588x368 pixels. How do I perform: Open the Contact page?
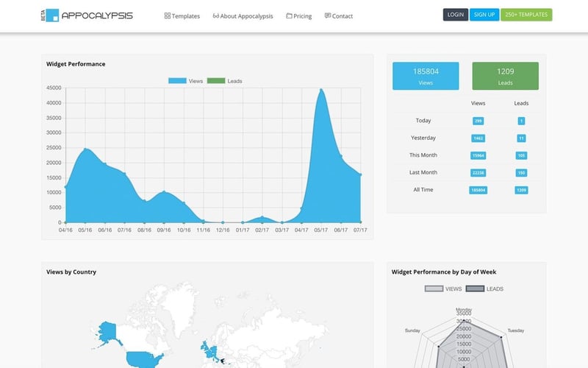339,16
